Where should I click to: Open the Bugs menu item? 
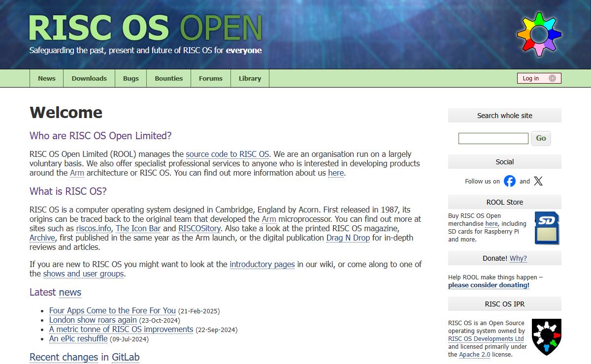(131, 78)
